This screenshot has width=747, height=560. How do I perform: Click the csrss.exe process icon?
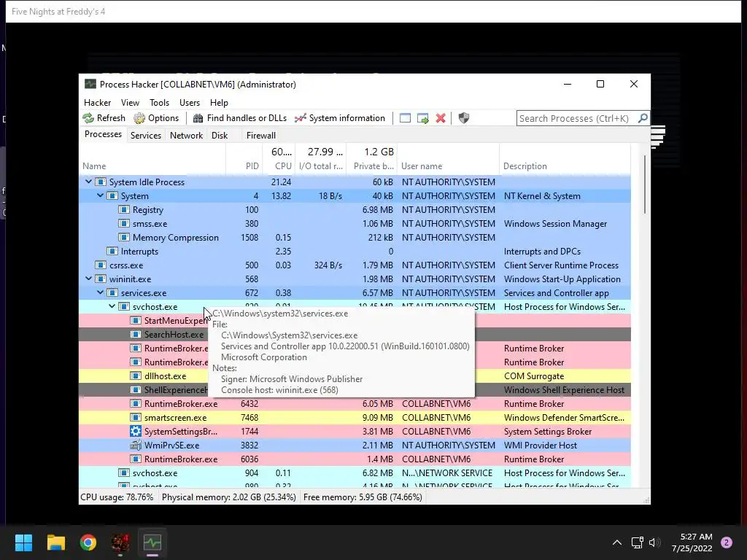click(101, 265)
